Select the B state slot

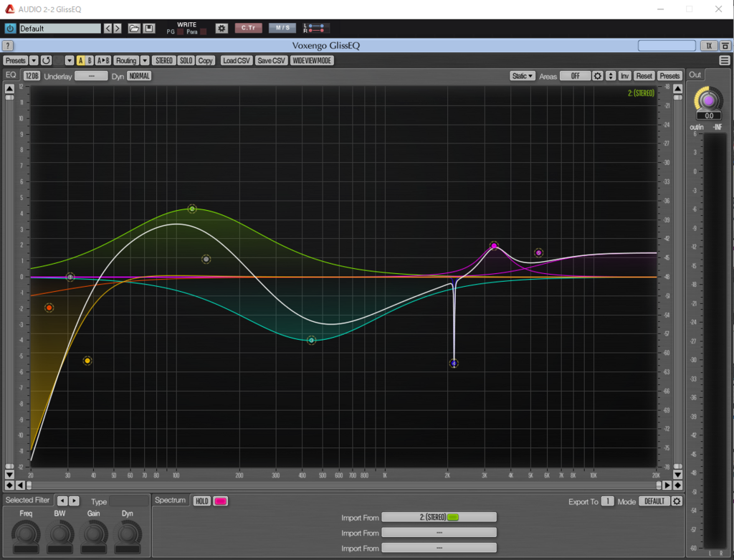90,60
